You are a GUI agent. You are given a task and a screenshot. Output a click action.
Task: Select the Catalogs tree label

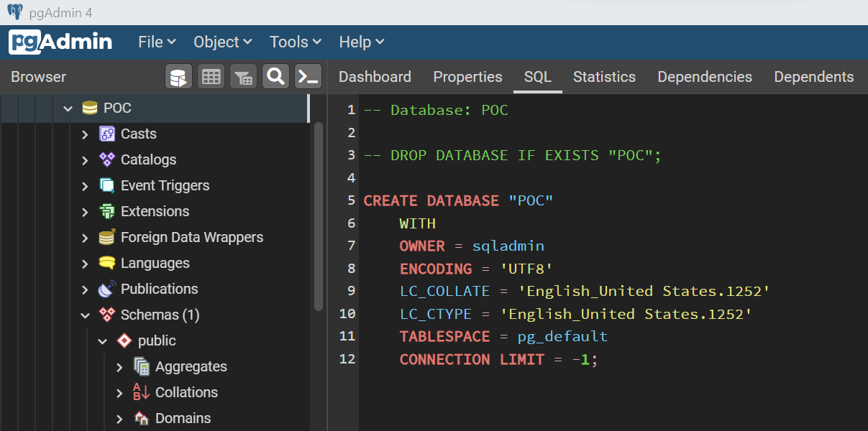[148, 160]
